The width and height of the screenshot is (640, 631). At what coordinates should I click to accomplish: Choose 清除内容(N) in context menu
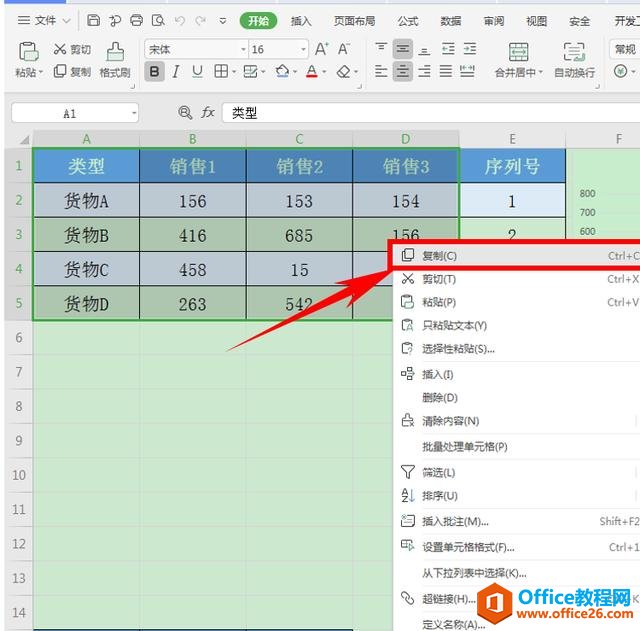pyautogui.click(x=518, y=421)
